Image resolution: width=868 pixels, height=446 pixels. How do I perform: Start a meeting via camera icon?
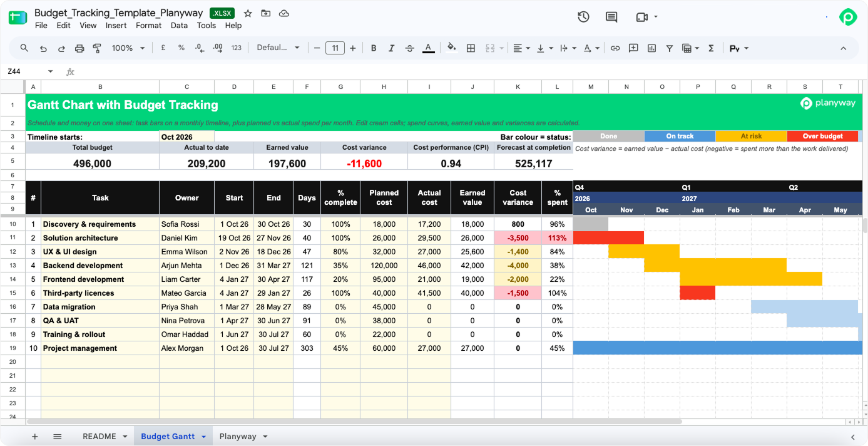(x=642, y=17)
